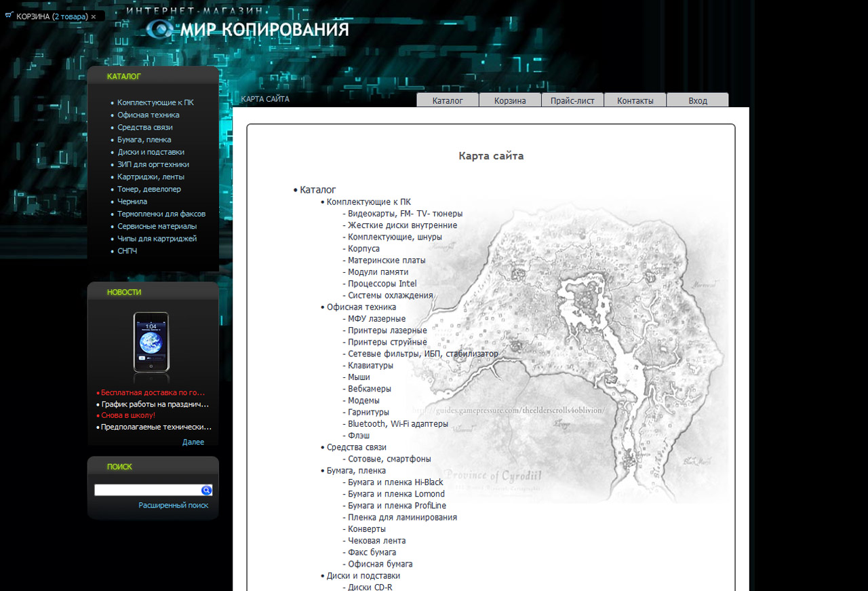Screen dimensions: 868x591
Task: Open the Чернила sidebar link
Action: click(132, 201)
